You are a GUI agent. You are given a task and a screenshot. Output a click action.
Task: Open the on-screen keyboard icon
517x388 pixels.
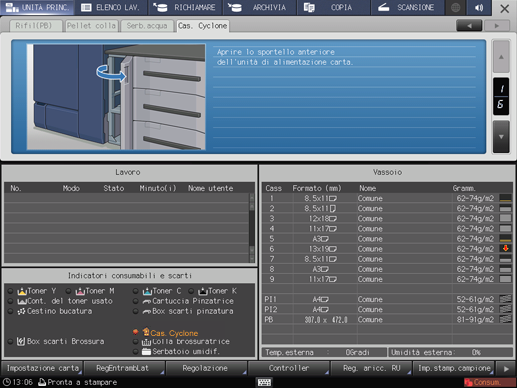click(x=264, y=382)
